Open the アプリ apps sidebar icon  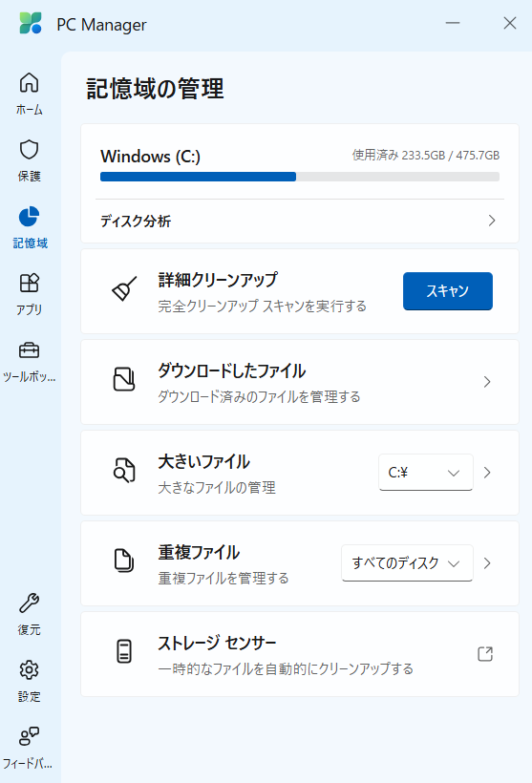tap(29, 284)
